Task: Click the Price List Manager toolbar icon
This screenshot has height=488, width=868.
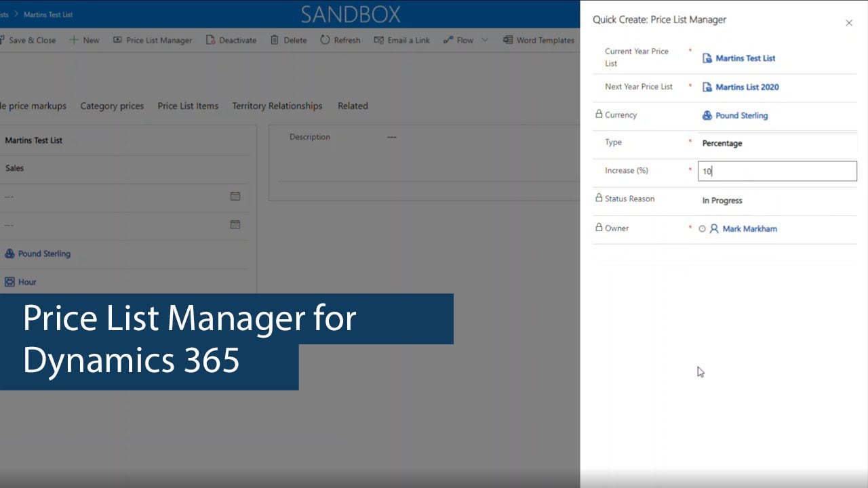Action: pyautogui.click(x=117, y=40)
